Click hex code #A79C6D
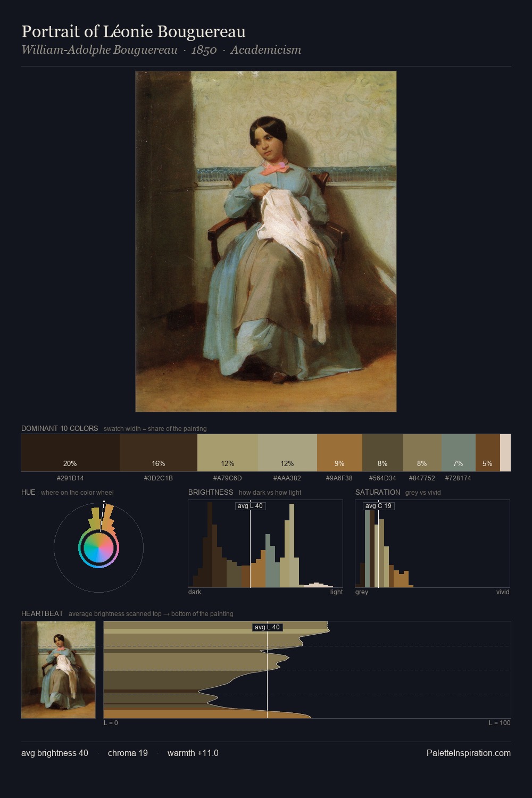 click(x=228, y=478)
